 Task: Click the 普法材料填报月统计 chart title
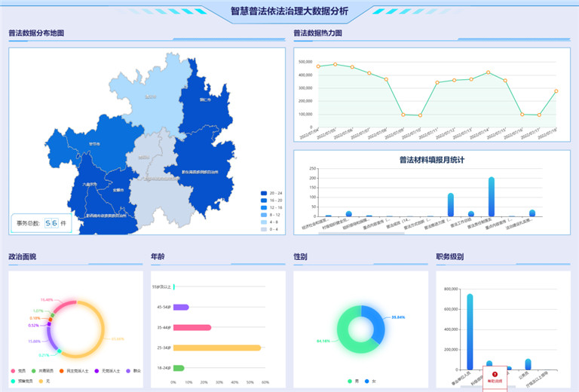pyautogui.click(x=432, y=160)
